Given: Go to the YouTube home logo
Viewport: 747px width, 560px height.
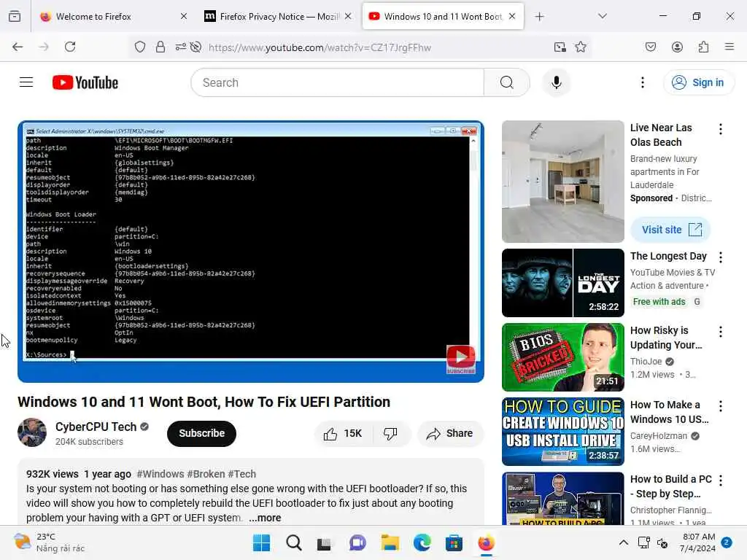Looking at the screenshot, I should pyautogui.click(x=85, y=82).
